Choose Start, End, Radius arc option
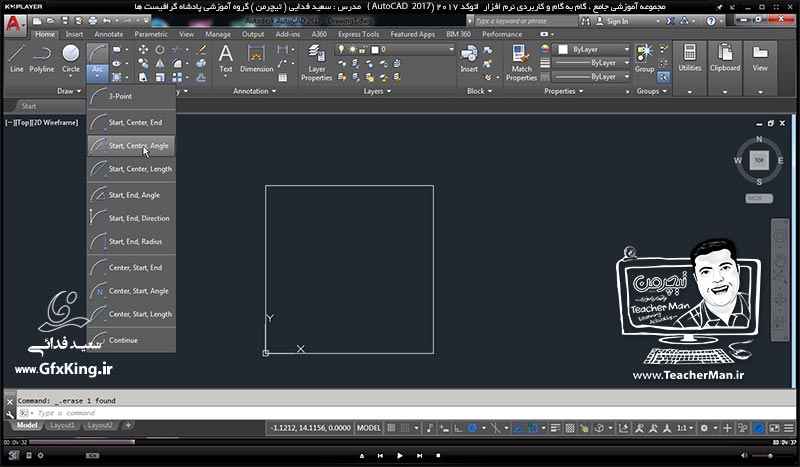Screen dimensions: 800x467 132,241
